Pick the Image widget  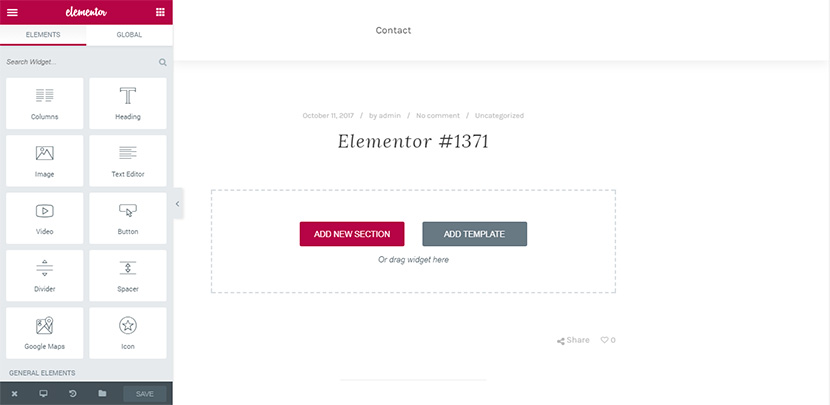44,160
